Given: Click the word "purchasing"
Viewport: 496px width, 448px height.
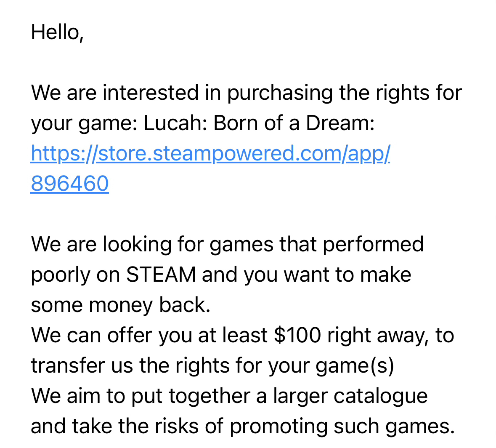Looking at the screenshot, I should 280,93.
